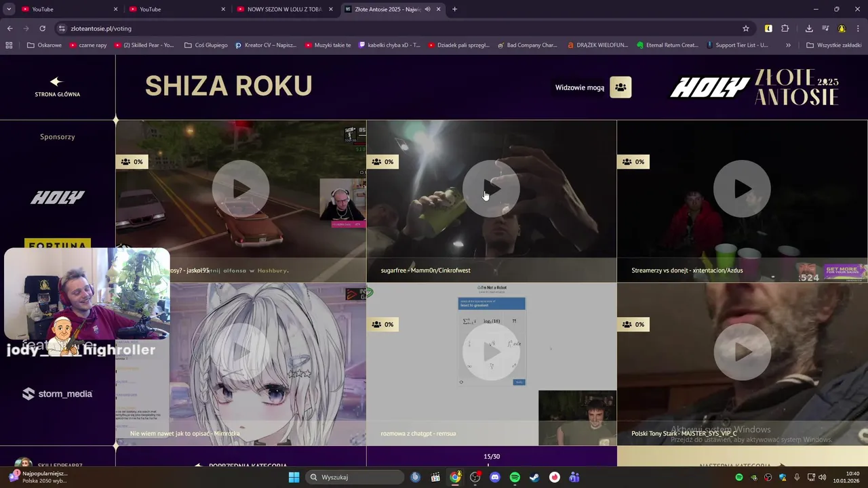Open the Fortuna sponsor logo
This screenshot has width=868, height=488.
(x=58, y=244)
